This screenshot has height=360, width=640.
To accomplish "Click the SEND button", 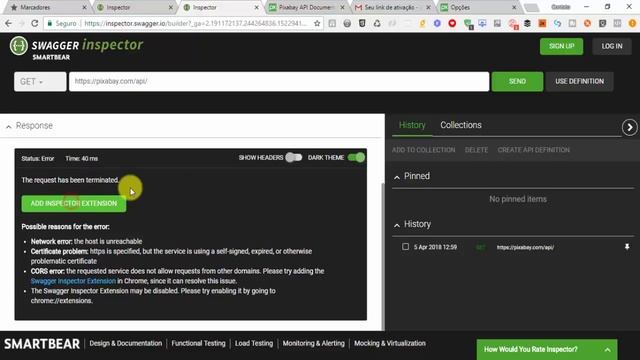I will pos(517,81).
